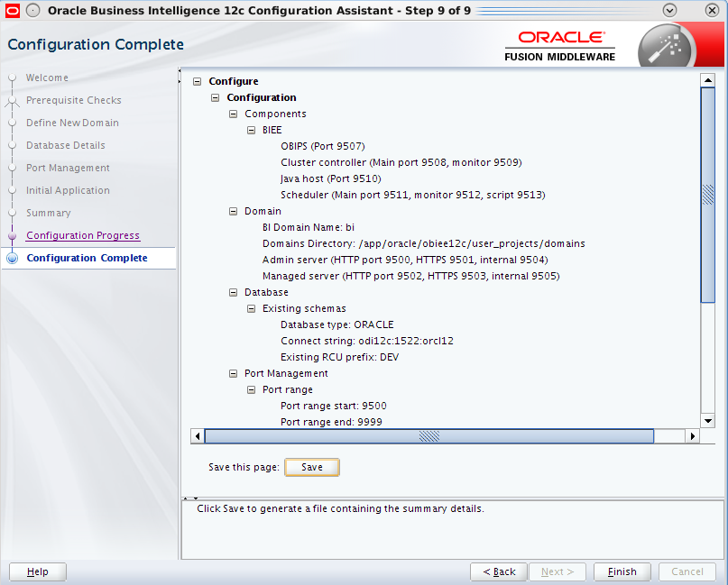The image size is (728, 585).
Task: Click the disabled Cancel button
Action: point(687,572)
